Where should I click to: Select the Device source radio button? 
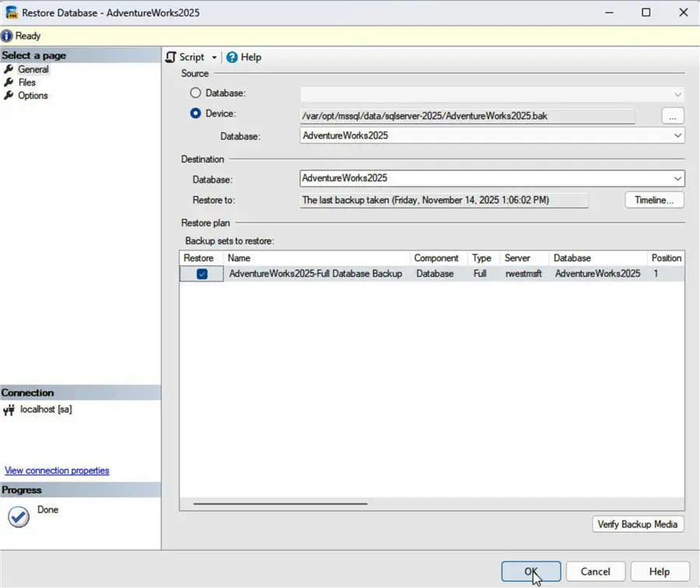195,114
